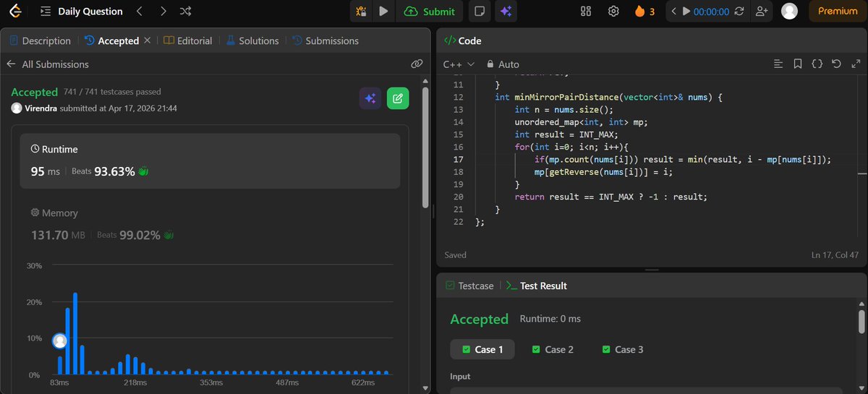Open the Daily Question problem list
The width and height of the screenshot is (868, 394).
click(x=82, y=11)
